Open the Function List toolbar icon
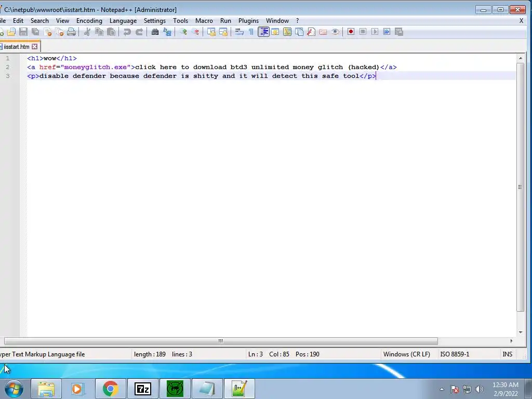 tap(311, 32)
